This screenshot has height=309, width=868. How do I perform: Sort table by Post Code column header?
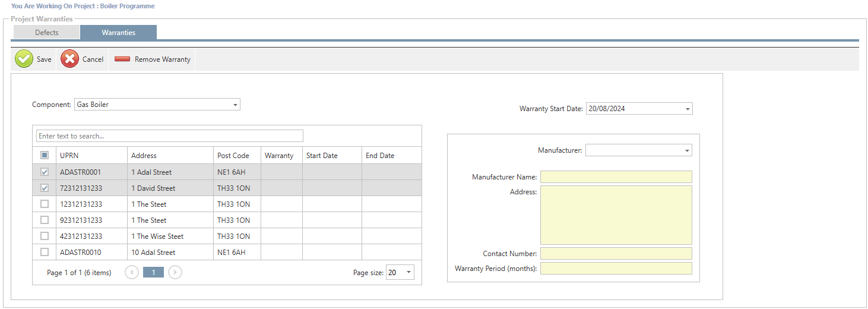coord(233,156)
